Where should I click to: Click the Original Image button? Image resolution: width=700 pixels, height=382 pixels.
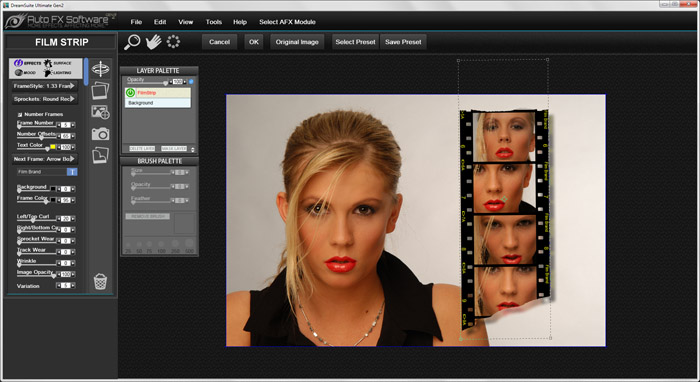pos(297,42)
